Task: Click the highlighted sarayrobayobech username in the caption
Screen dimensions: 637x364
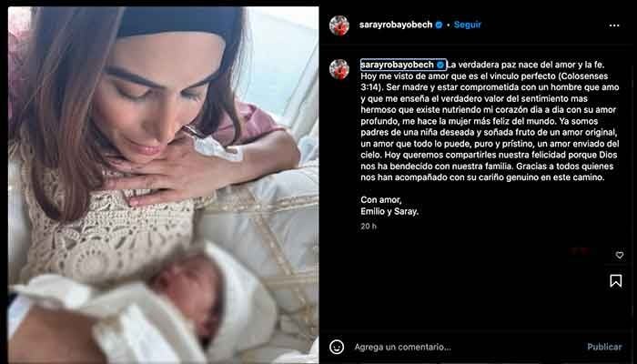Action: click(x=397, y=65)
